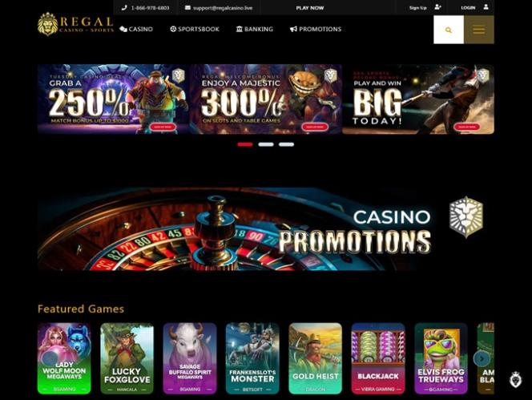
Task: Click the Login person icon
Action: [486, 7]
